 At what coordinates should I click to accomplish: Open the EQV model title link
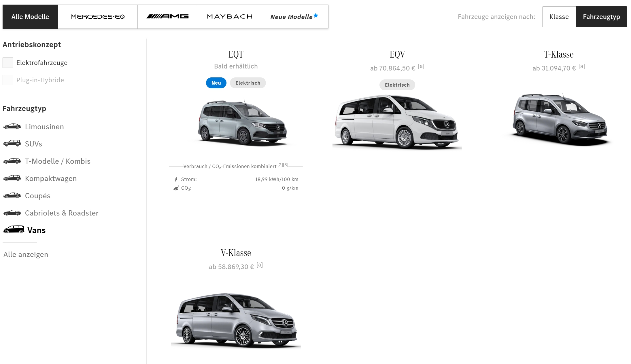pyautogui.click(x=397, y=54)
